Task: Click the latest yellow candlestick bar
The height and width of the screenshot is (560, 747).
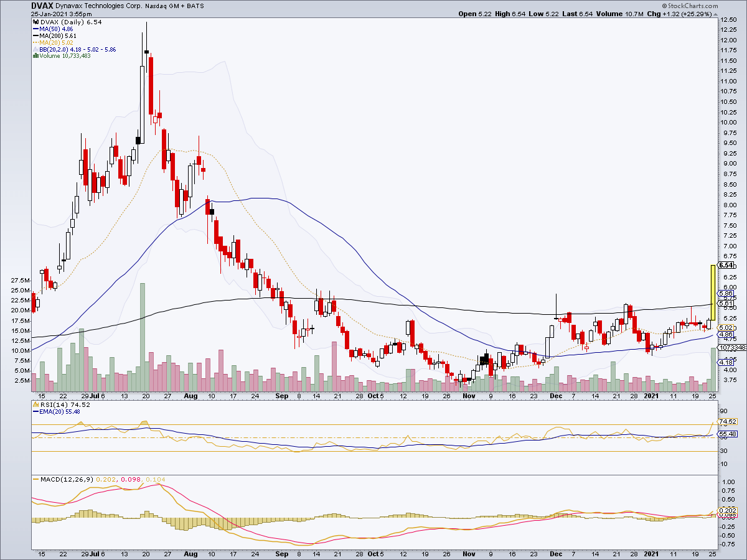Action: tap(713, 292)
